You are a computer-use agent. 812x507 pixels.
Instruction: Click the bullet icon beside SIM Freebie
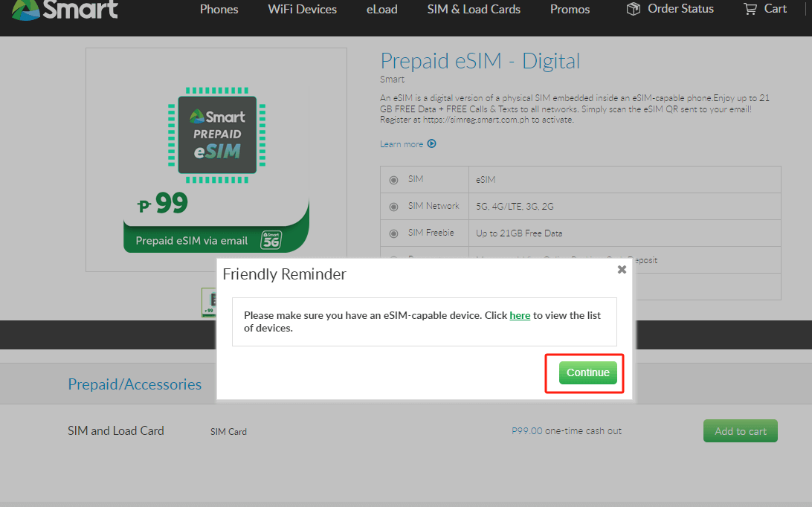coord(393,233)
